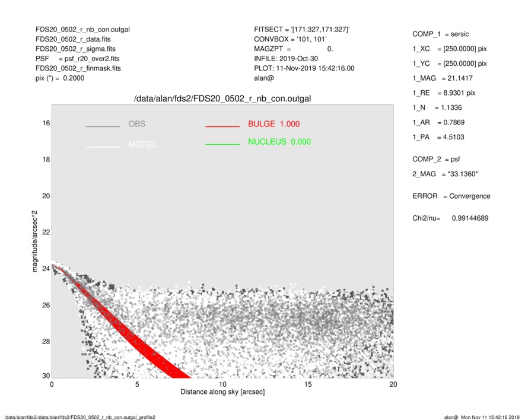Click the alan@ text under PLOT
Image resolution: width=525 pixels, height=420 pixels.
click(x=264, y=78)
